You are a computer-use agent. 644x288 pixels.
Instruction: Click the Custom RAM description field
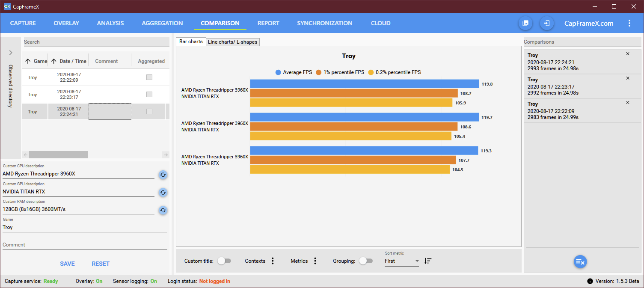click(x=78, y=209)
